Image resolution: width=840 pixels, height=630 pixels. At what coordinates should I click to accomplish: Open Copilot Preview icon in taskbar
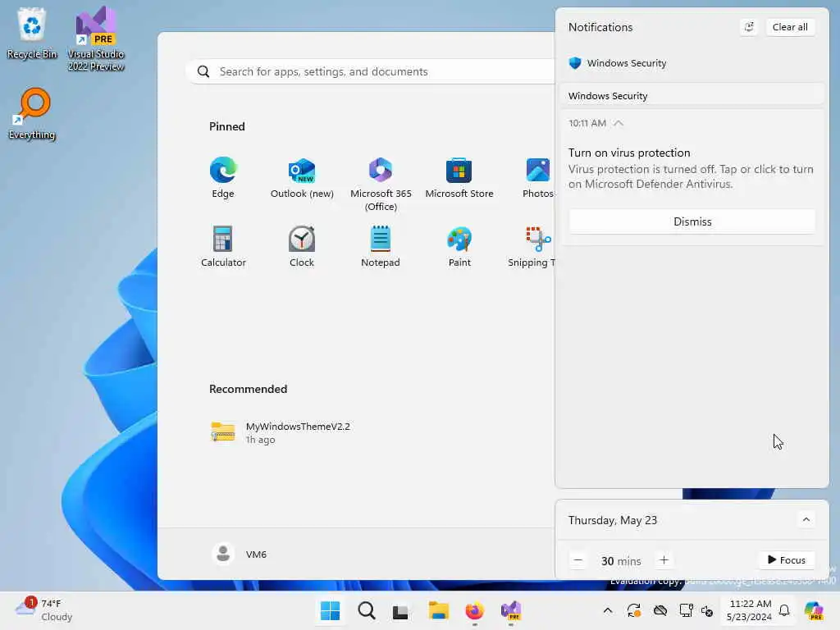[x=815, y=610]
